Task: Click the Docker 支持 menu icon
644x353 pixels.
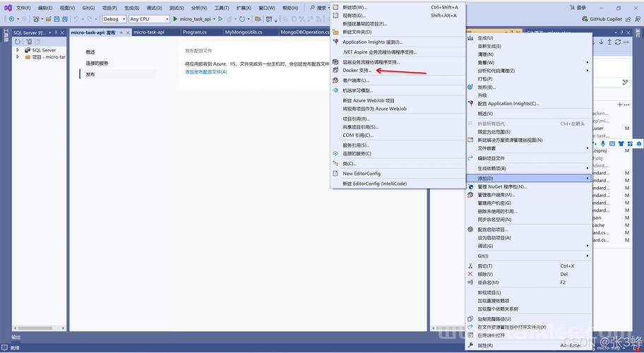Action: tap(335, 70)
